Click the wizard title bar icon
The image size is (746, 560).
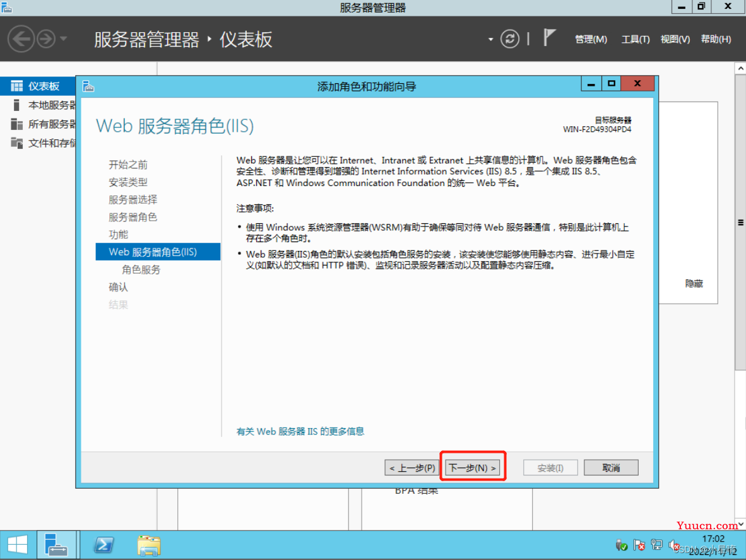click(x=88, y=86)
